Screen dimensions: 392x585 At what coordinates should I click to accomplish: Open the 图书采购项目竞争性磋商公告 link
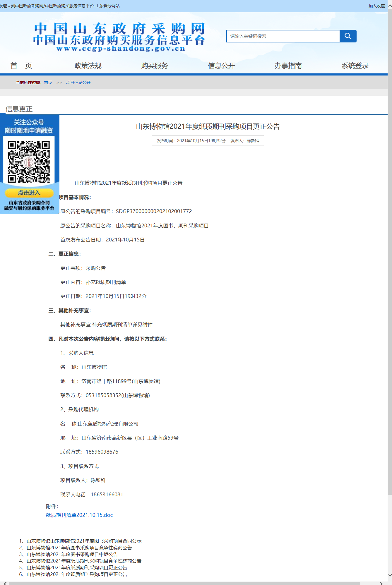pyautogui.click(x=79, y=548)
